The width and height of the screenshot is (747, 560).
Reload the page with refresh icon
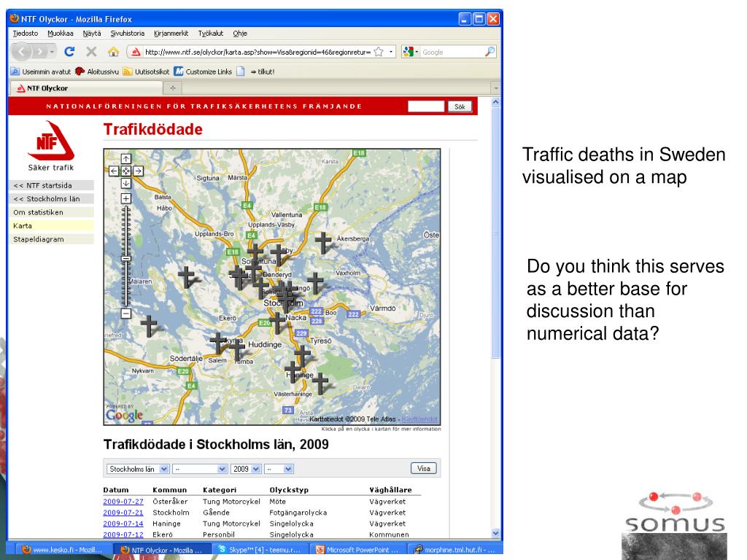point(69,52)
